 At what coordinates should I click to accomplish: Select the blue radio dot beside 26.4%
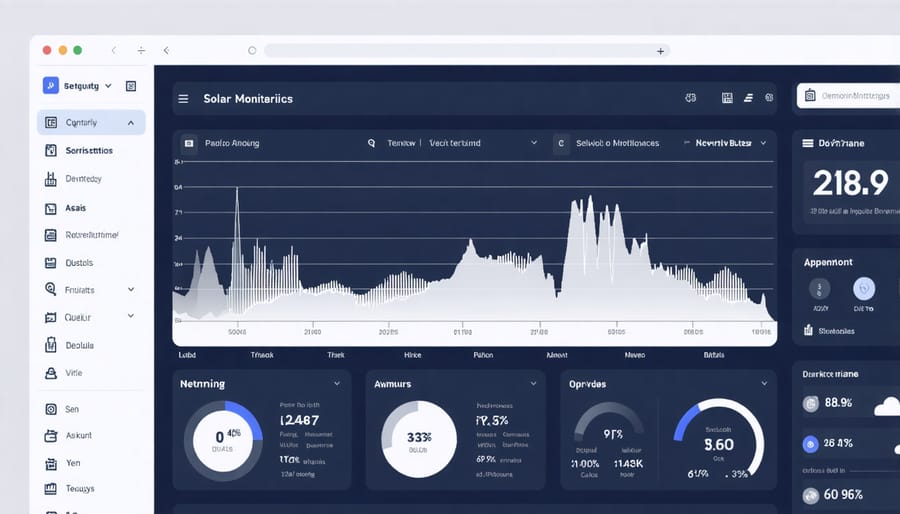click(812, 444)
